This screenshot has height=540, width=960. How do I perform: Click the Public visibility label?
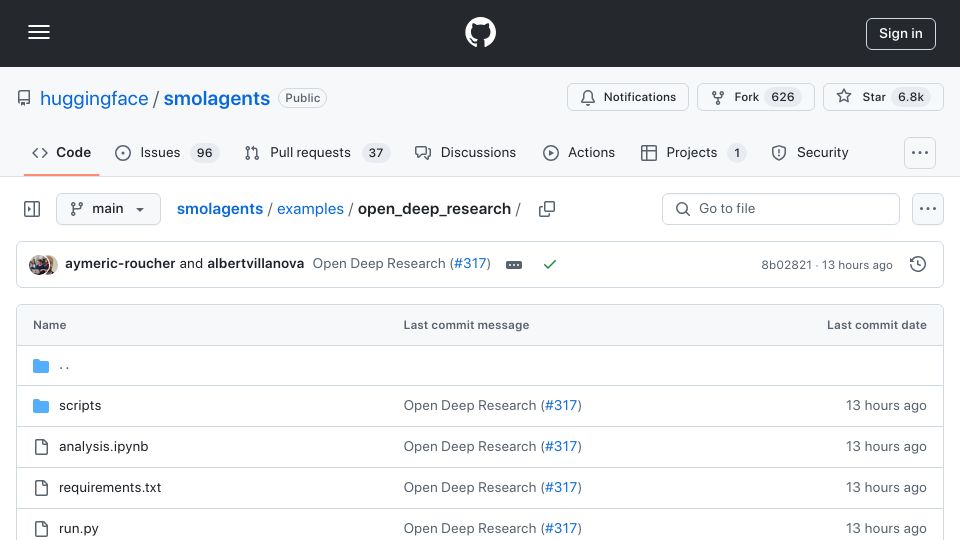[x=302, y=98]
